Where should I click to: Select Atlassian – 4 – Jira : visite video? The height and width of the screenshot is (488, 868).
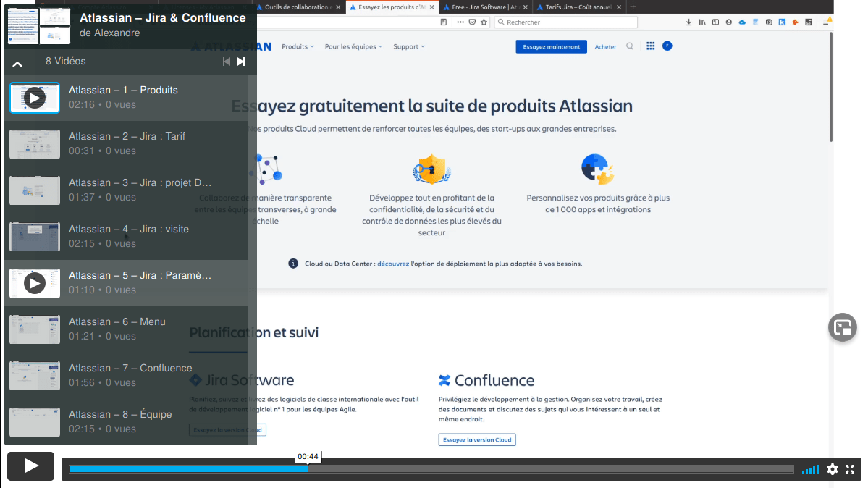tap(126, 237)
